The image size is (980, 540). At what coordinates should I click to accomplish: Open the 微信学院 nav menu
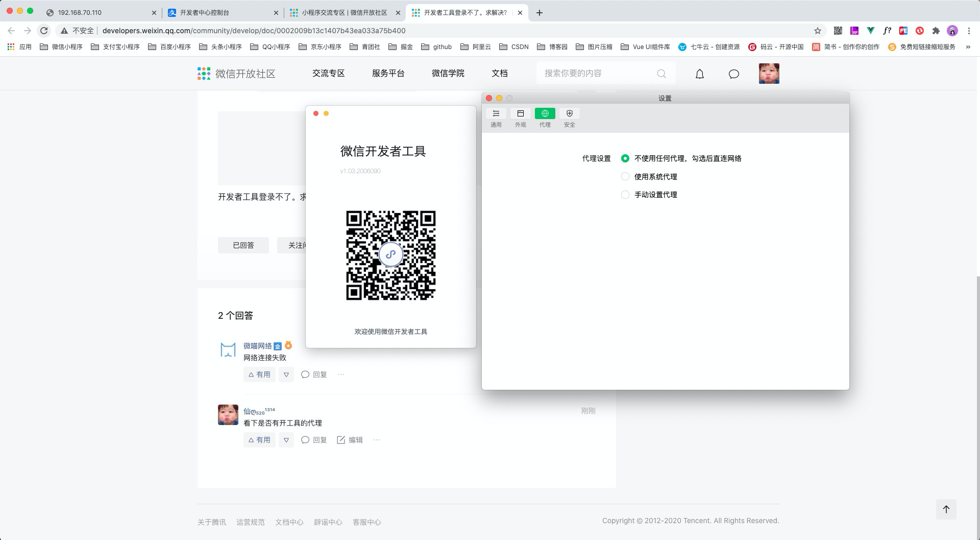coord(448,74)
